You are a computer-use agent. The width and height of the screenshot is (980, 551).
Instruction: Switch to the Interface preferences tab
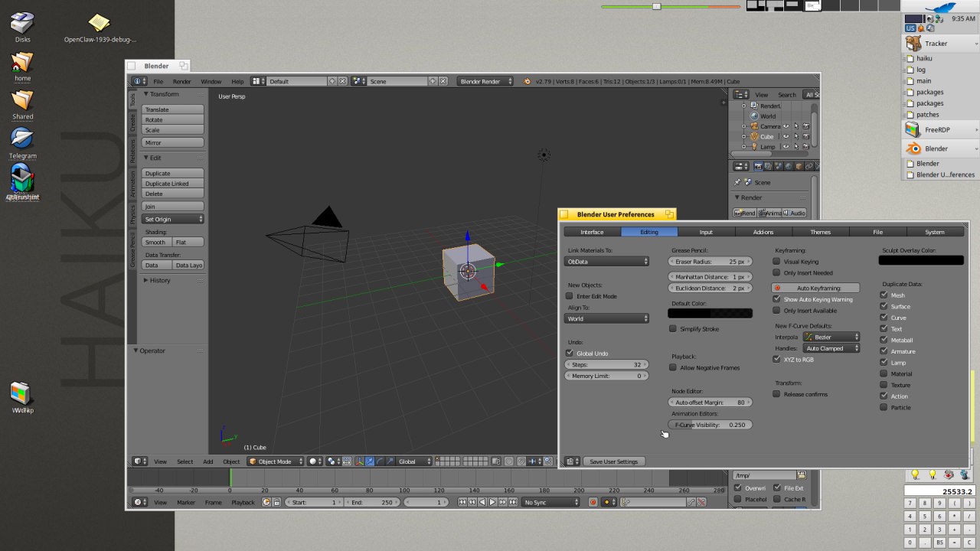(592, 232)
